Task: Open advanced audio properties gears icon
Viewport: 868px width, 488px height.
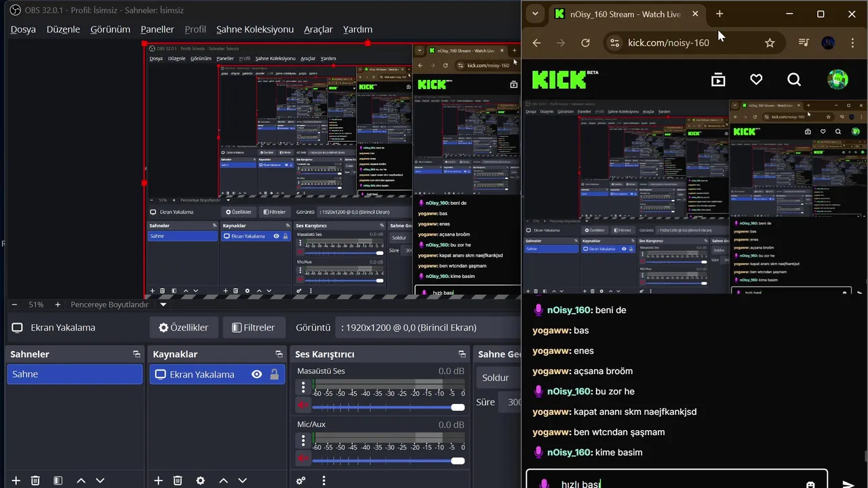Action: tap(301, 481)
